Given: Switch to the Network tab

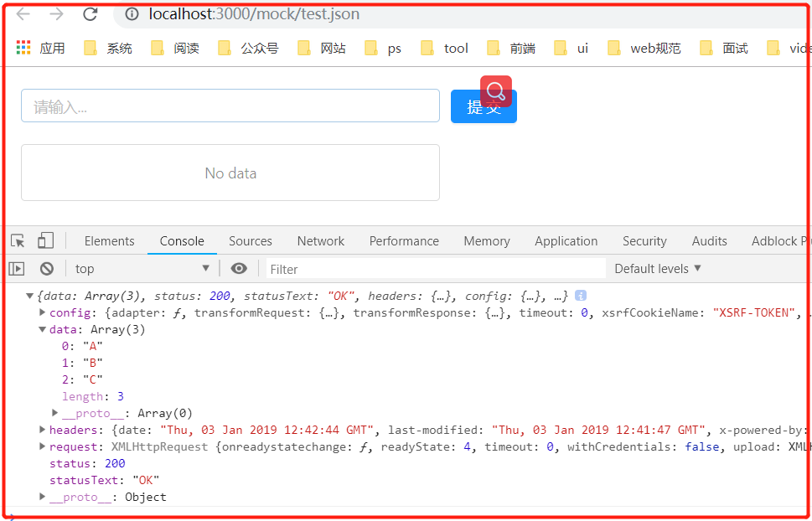Looking at the screenshot, I should coord(321,241).
